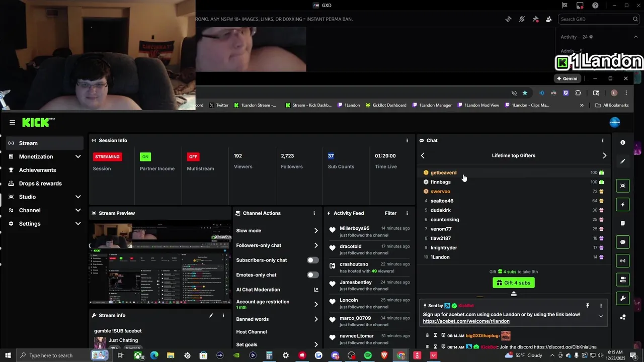The width and height of the screenshot is (644, 362).
Task: Go to previous leaderboard page arrow
Action: [x=423, y=156]
